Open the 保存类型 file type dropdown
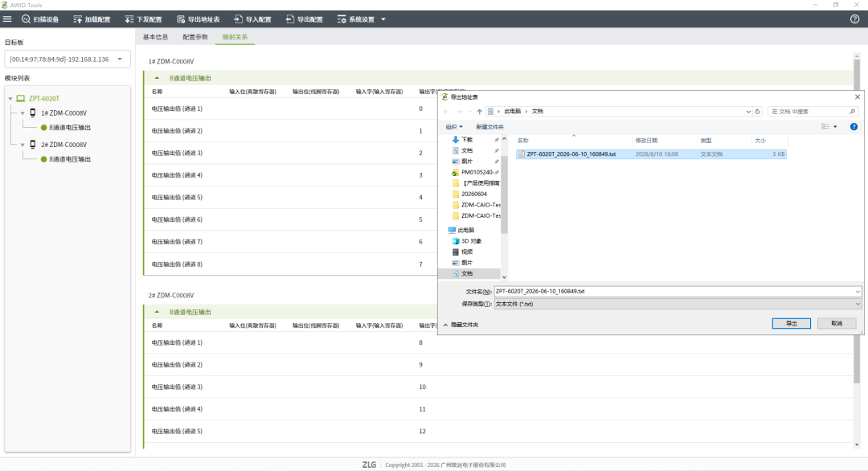The width and height of the screenshot is (868, 471). 678,304
